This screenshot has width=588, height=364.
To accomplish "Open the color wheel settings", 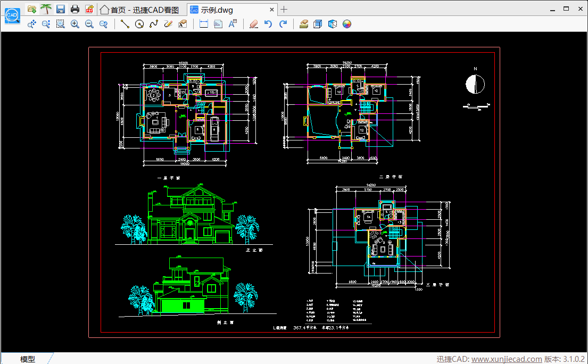I will pyautogui.click(x=347, y=24).
